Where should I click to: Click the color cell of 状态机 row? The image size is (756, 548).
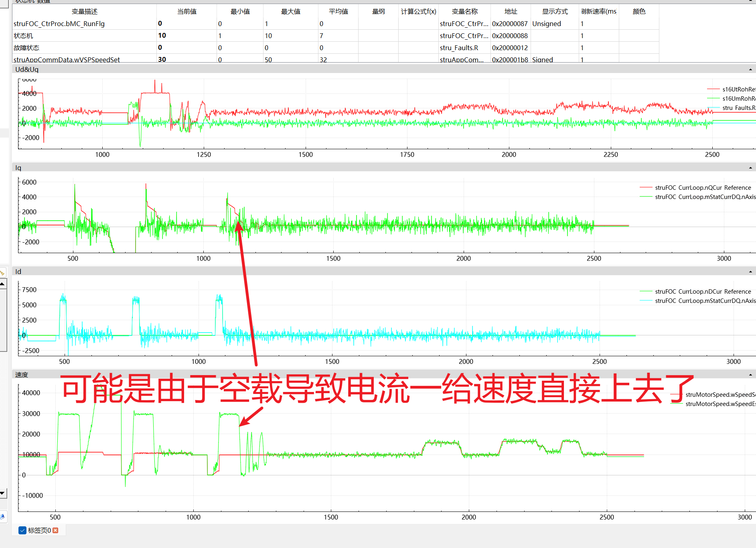point(639,36)
